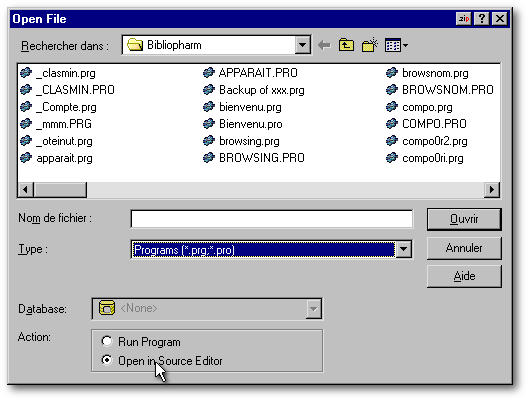528x400 pixels.
Task: Expand the Database dropdown
Action: click(314, 308)
